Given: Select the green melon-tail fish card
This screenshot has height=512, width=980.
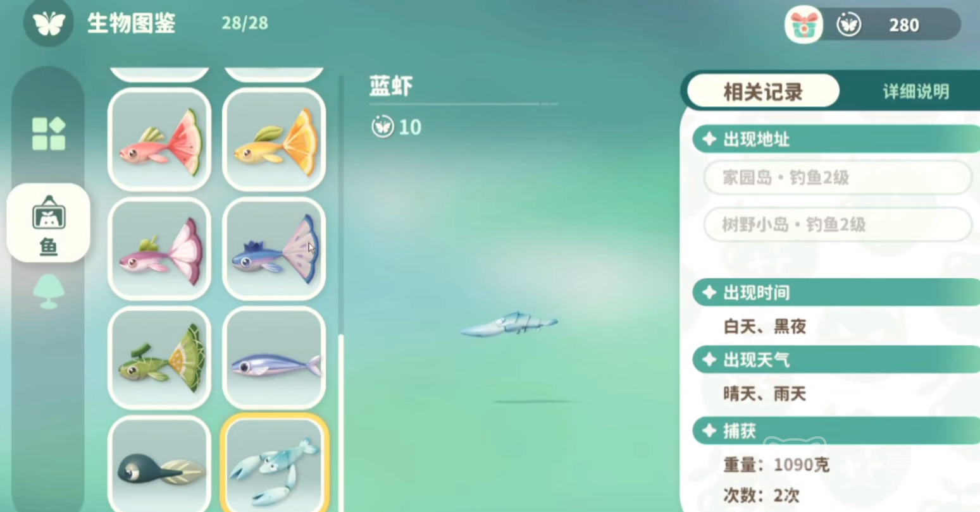Looking at the screenshot, I should point(159,358).
